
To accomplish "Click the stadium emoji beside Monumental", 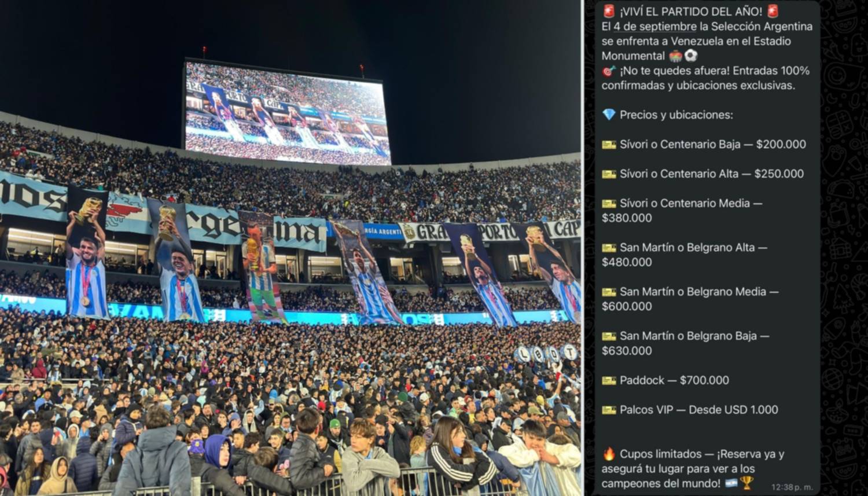I will tap(675, 56).
